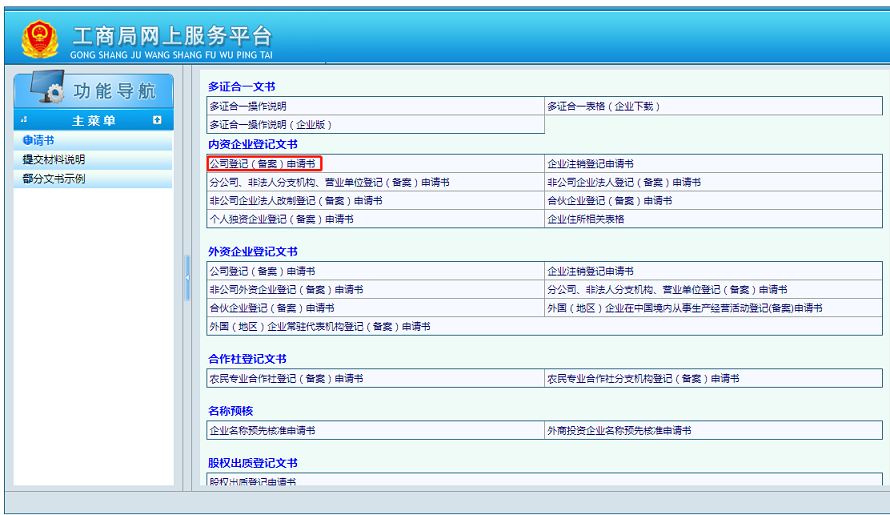Open 多证合一操作说明 document
The height and width of the screenshot is (515, 890).
(248, 106)
